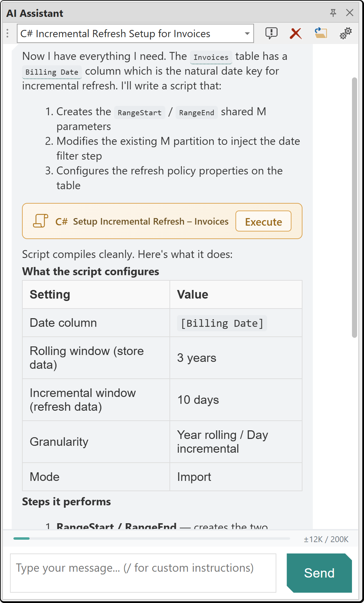Image resolution: width=364 pixels, height=603 pixels.
Task: Delete the current chat with the red X icon
Action: click(296, 33)
